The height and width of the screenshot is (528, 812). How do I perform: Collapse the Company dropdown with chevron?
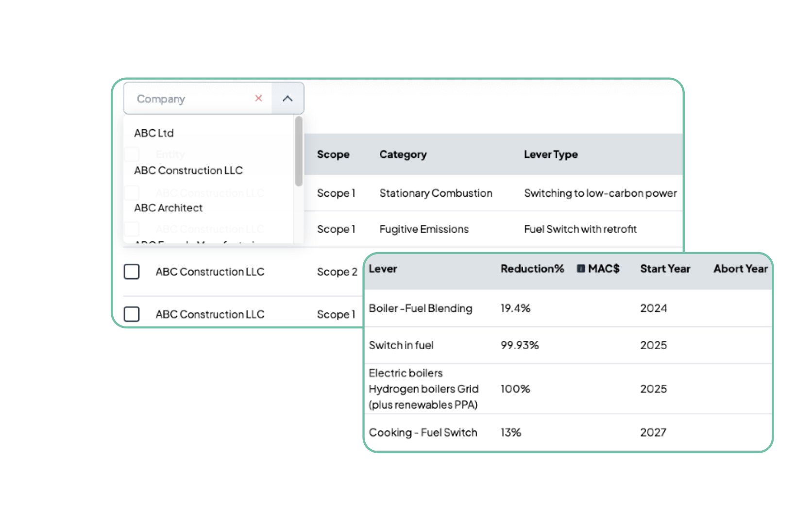click(288, 99)
